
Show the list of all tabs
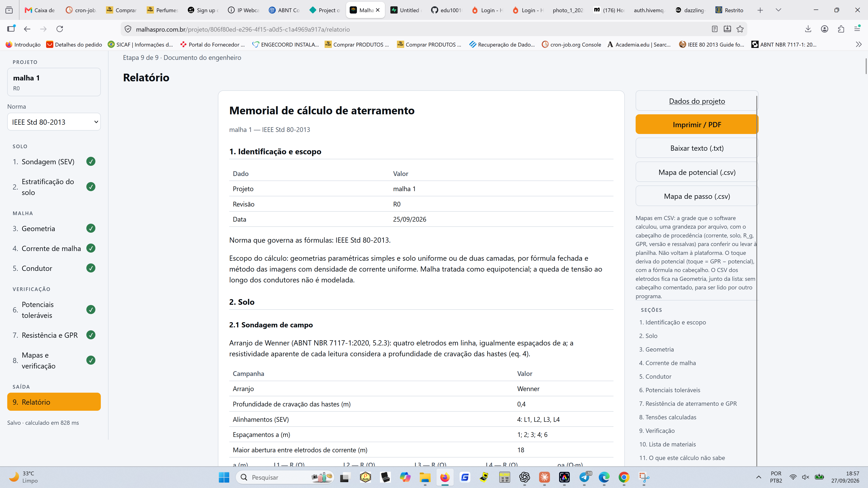click(x=778, y=10)
